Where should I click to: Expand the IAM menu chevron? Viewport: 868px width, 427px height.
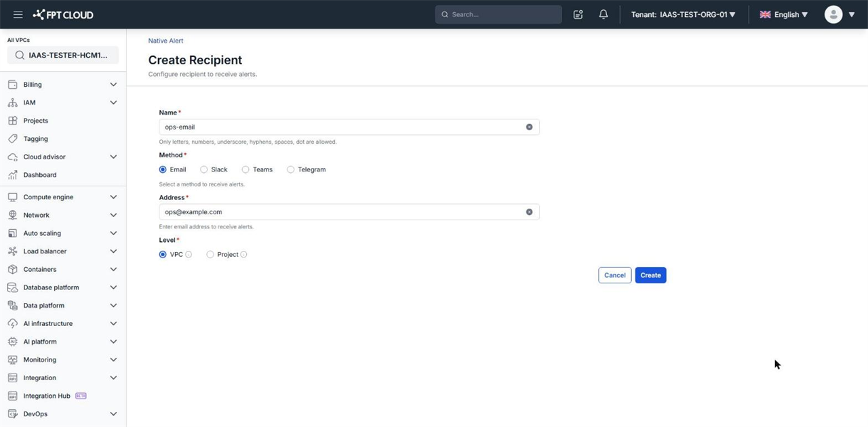point(113,102)
